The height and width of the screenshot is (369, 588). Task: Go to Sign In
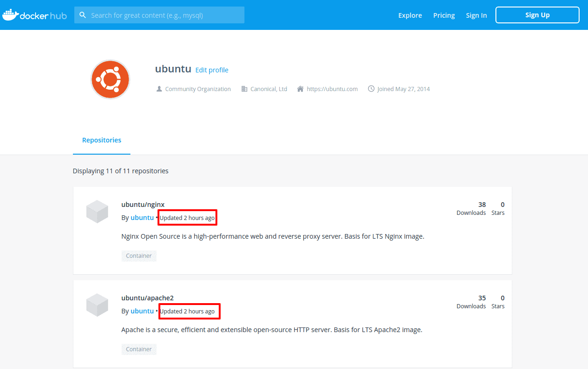coord(476,15)
